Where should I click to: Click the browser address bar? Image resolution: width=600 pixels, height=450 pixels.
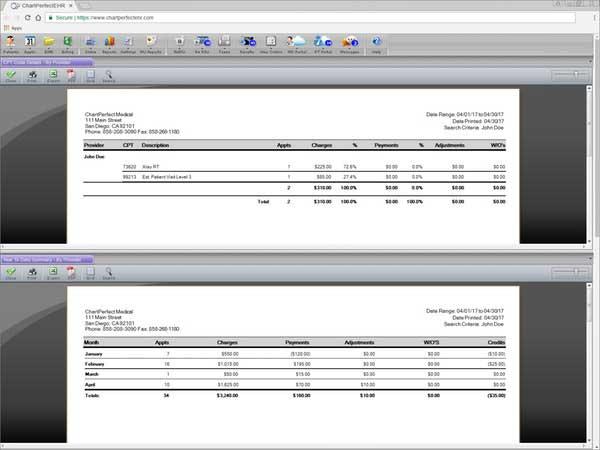[310, 18]
